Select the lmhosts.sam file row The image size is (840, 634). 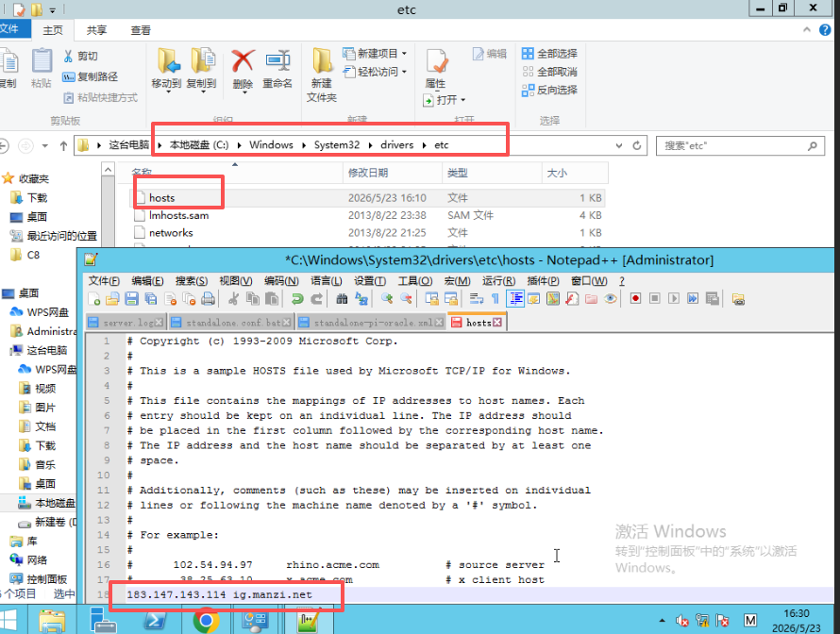point(367,215)
